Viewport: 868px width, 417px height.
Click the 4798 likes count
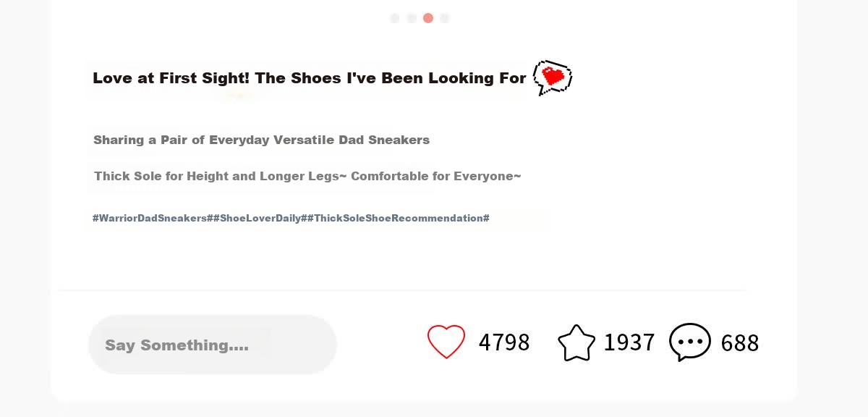[504, 342]
